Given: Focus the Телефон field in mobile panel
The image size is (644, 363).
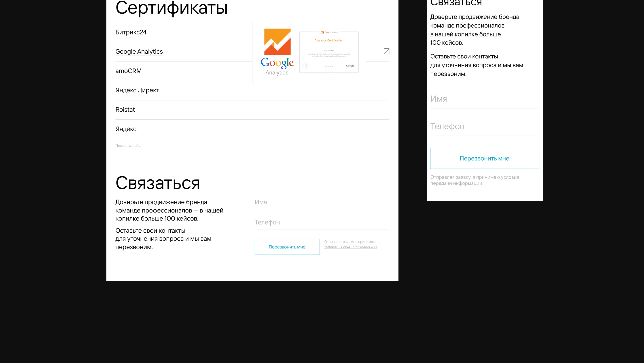Looking at the screenshot, I should click(484, 127).
